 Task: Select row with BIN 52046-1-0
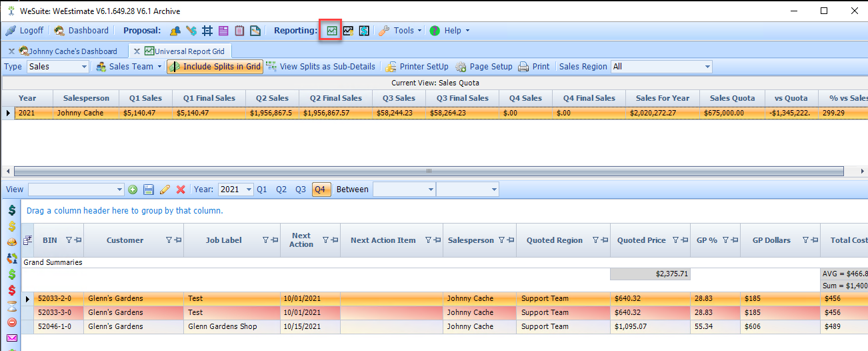[445, 326]
